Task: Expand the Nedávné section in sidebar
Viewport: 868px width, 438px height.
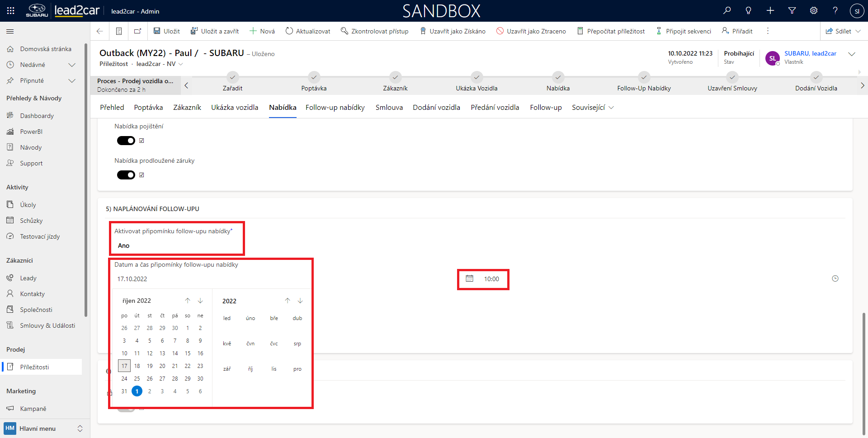Action: tap(71, 65)
